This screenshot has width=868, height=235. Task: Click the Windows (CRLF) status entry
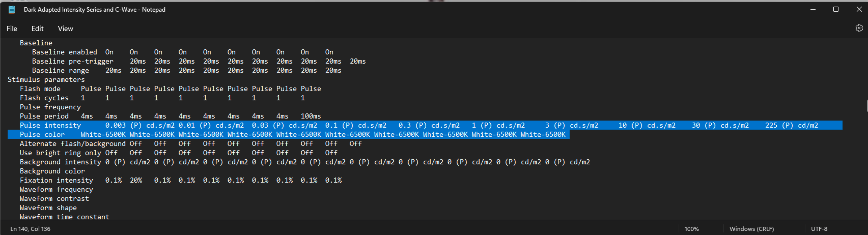pos(751,229)
